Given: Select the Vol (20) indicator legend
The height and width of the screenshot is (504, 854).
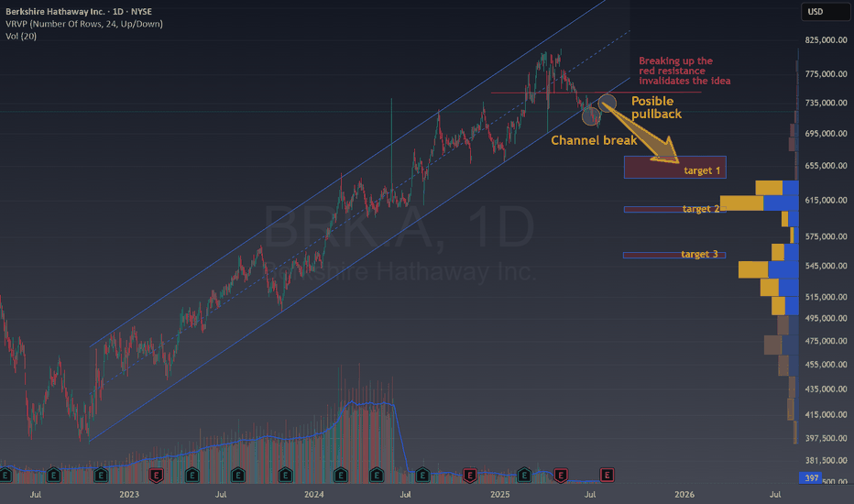Looking at the screenshot, I should point(21,36).
